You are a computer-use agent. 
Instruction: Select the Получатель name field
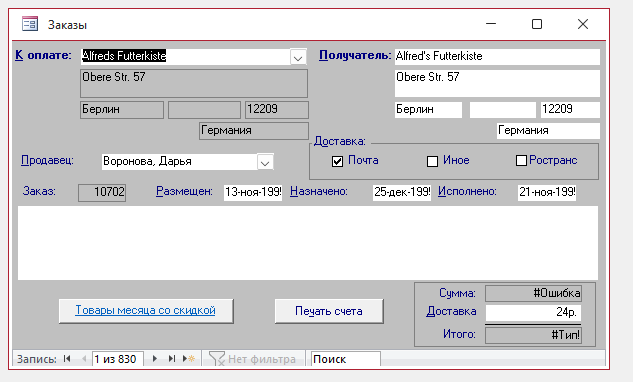[x=497, y=57]
